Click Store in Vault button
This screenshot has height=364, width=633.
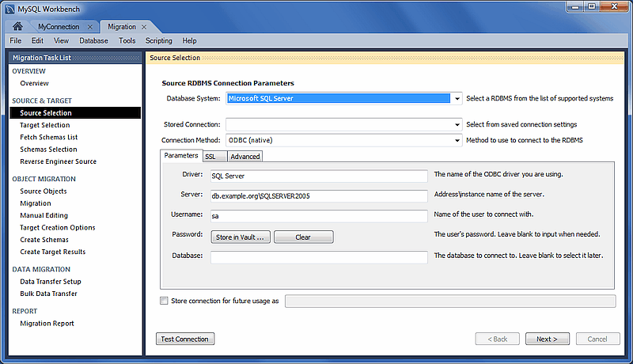pyautogui.click(x=241, y=237)
